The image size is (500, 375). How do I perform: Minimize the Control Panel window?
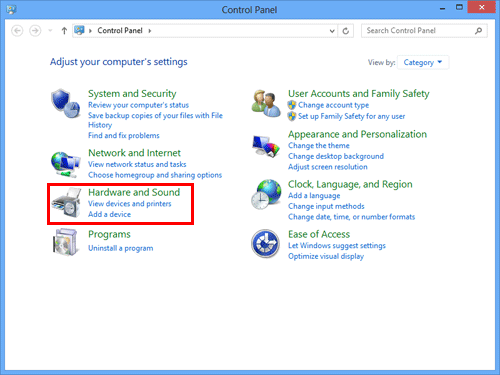(x=442, y=8)
